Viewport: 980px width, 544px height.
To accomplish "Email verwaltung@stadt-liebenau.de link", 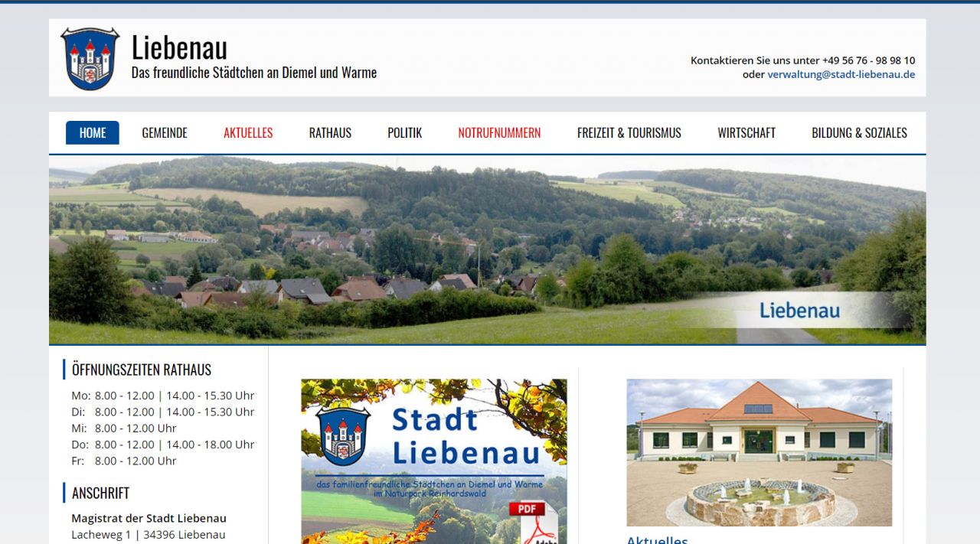I will [841, 74].
